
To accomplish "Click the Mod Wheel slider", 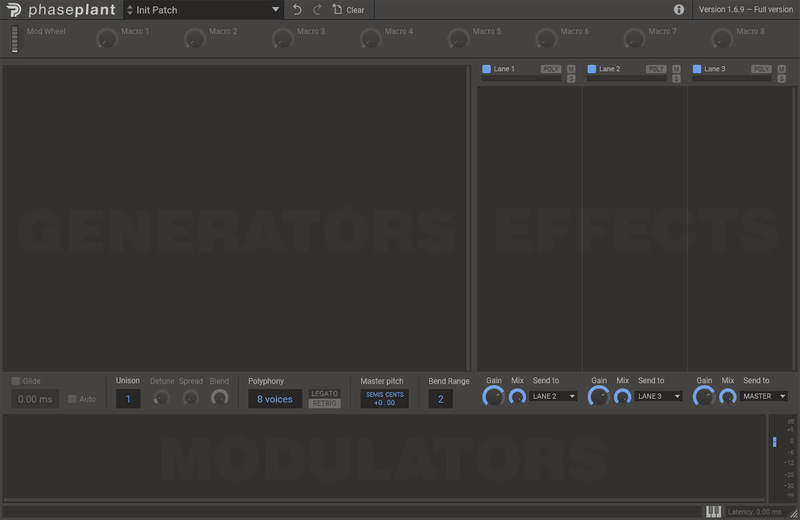I will [x=15, y=40].
